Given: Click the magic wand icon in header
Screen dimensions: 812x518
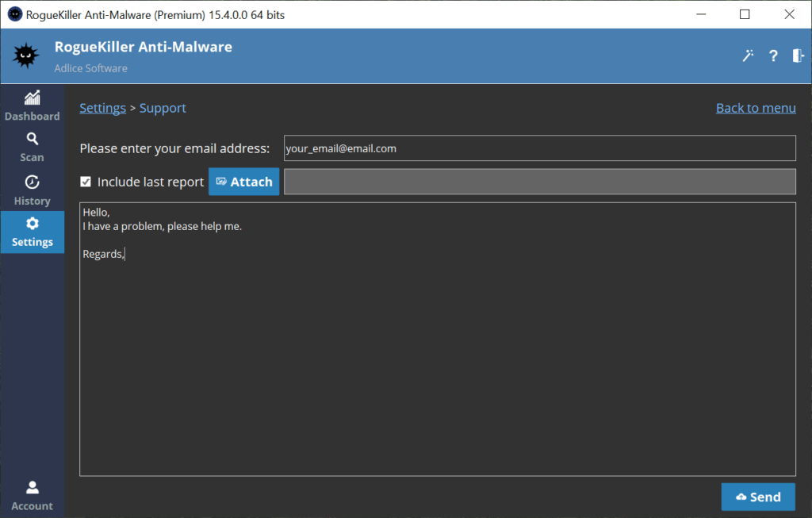Looking at the screenshot, I should [x=747, y=56].
